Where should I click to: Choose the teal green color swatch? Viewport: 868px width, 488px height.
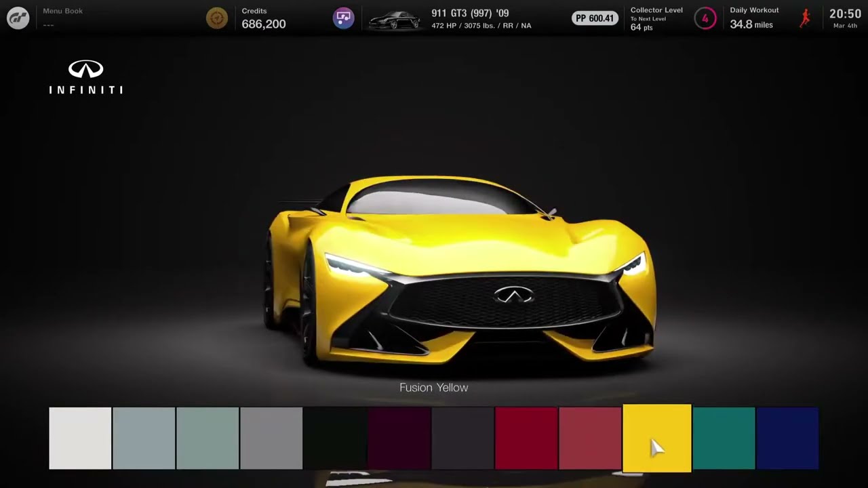coord(724,438)
